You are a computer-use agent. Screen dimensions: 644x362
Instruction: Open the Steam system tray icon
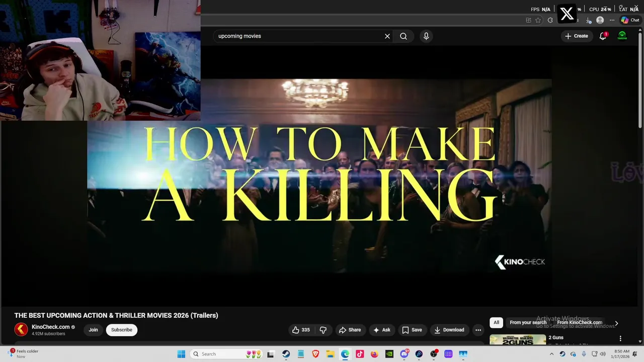562,354
